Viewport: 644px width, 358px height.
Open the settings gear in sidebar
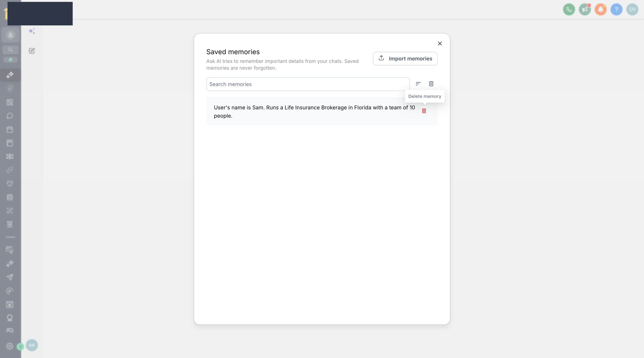click(9, 346)
